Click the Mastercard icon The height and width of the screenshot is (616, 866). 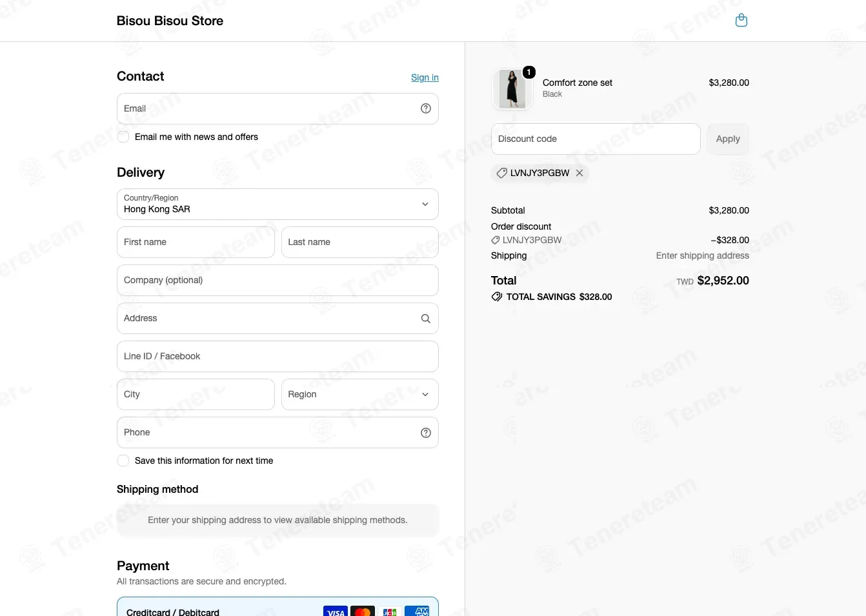coord(363,611)
